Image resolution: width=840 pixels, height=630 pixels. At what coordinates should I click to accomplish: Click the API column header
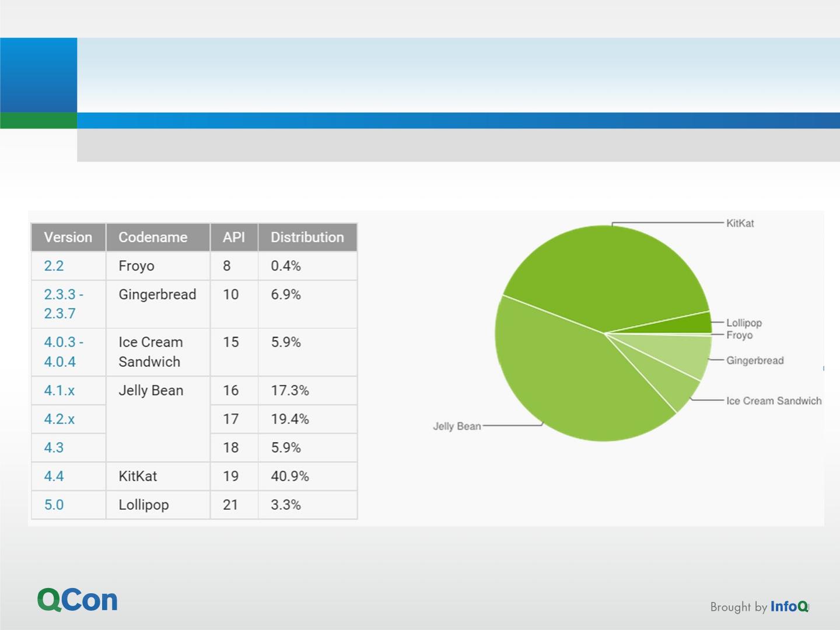pyautogui.click(x=234, y=237)
